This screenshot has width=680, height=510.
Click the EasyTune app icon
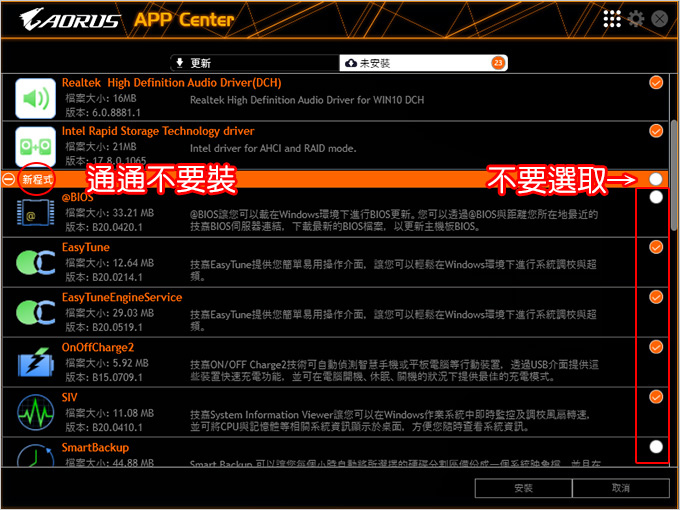(36, 262)
